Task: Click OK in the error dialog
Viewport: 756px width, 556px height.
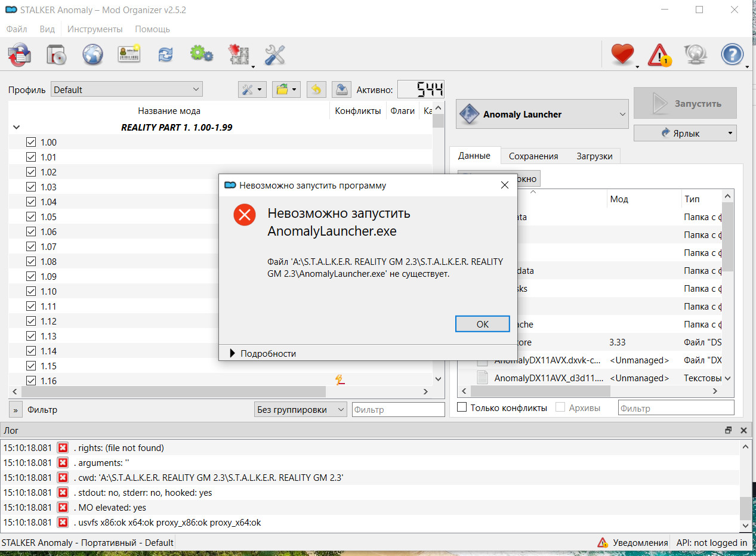Action: coord(483,324)
